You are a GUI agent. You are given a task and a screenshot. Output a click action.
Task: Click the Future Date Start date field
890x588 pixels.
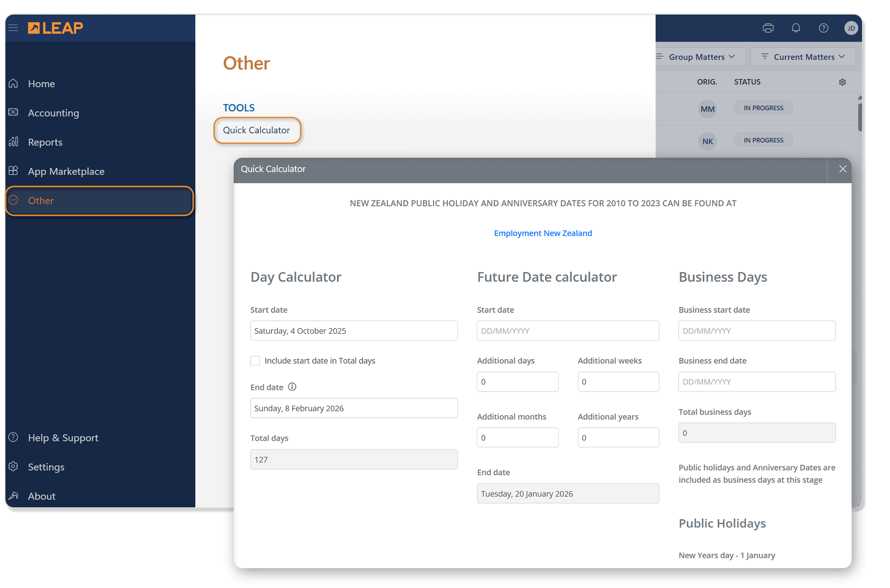567,331
